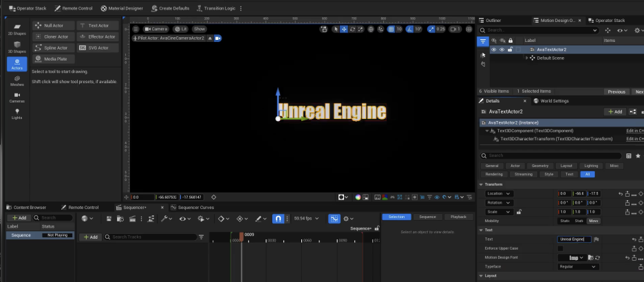Choose the Effector Actor tool
This screenshot has height=282, width=644.
point(98,36)
